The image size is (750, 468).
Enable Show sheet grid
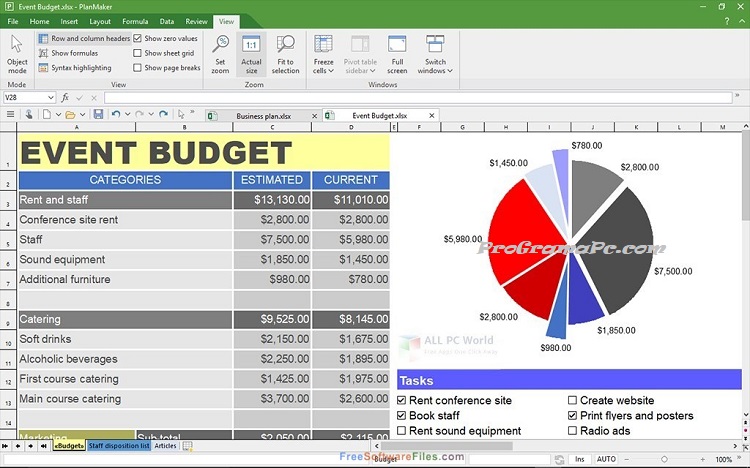(x=138, y=53)
